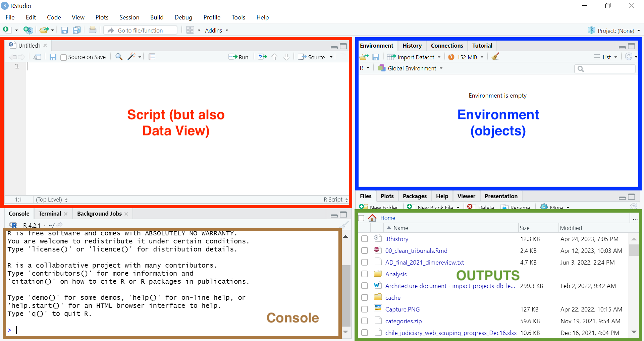
Task: Open the code tools magic wand
Action: (x=131, y=57)
